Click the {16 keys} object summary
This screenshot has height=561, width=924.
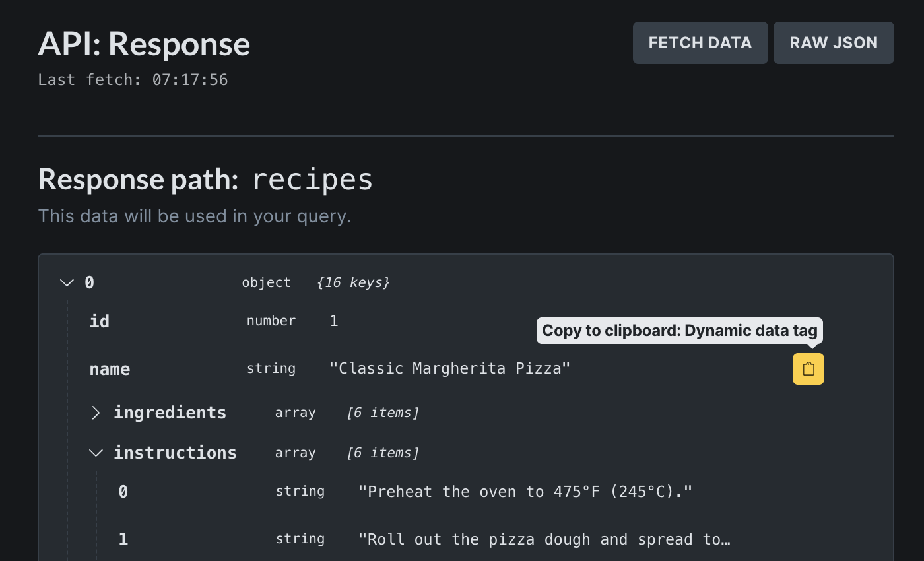tap(353, 282)
